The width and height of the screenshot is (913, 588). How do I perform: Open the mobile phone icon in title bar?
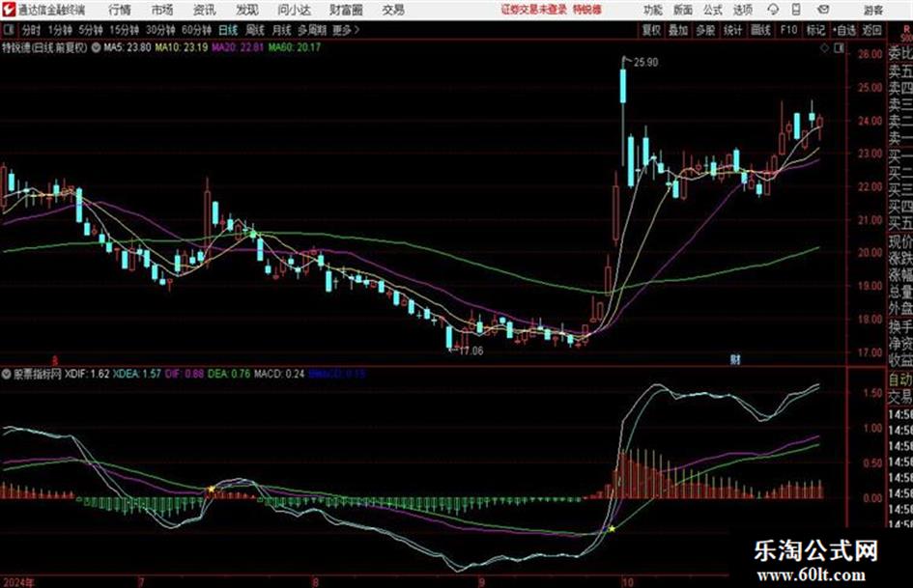pyautogui.click(x=796, y=10)
